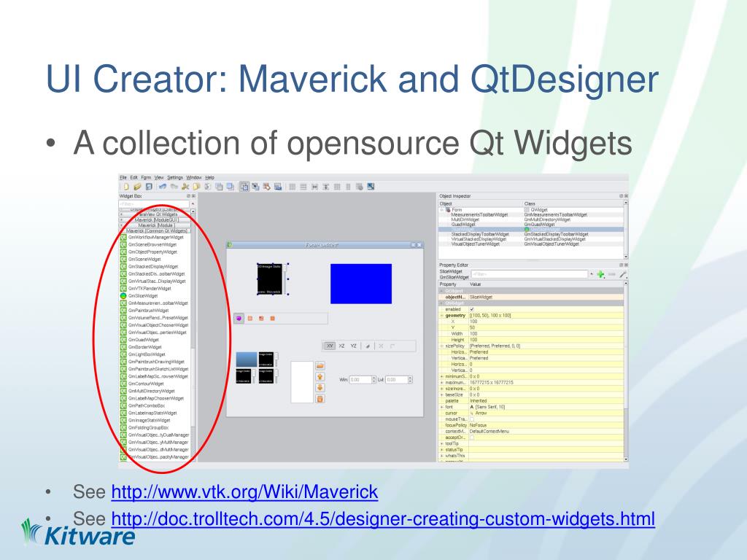Open the Help menu
This screenshot has width=747, height=560.
[x=209, y=178]
